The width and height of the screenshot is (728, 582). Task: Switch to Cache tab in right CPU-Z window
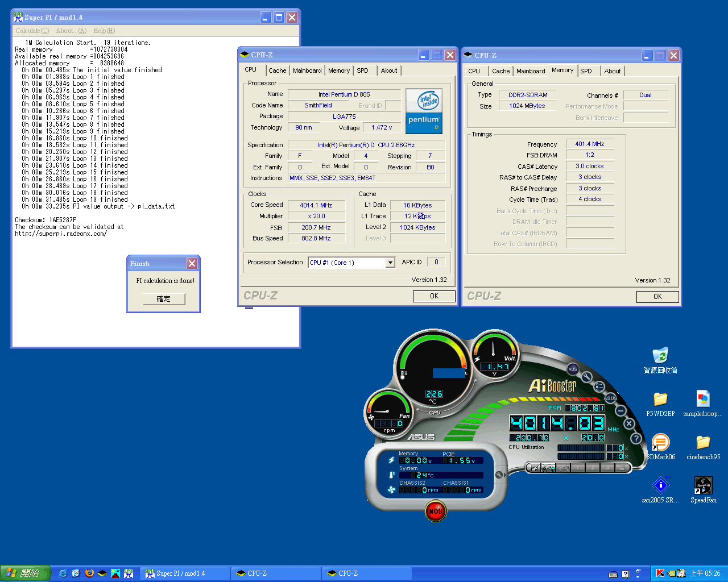click(x=501, y=71)
